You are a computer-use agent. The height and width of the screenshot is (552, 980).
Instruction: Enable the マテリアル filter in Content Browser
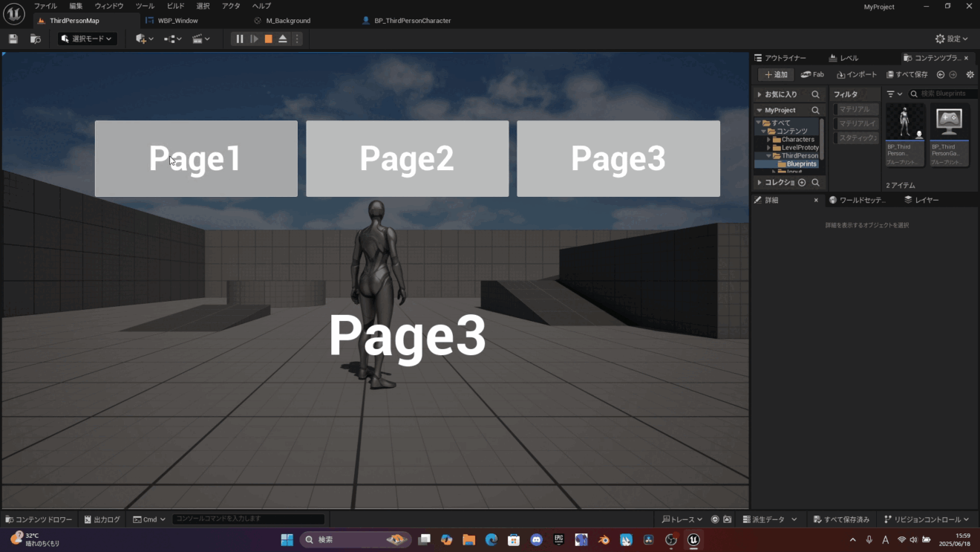pyautogui.click(x=855, y=108)
